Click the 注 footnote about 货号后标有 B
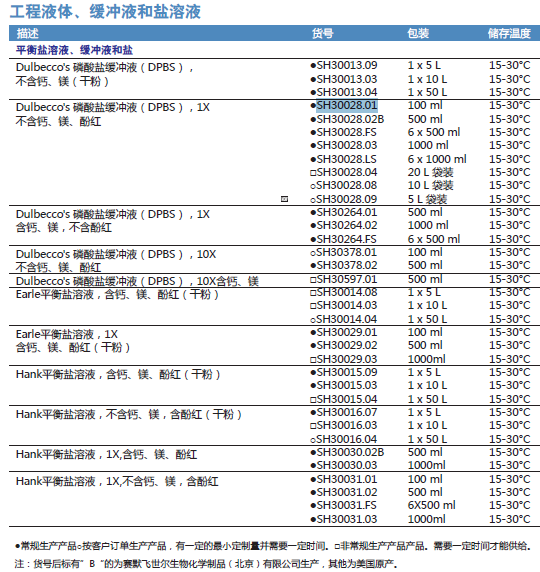The height and width of the screenshot is (572, 540). [206, 564]
